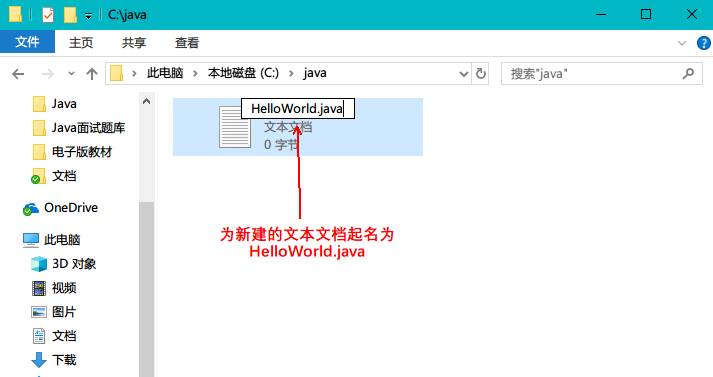Expand the ribbon with the chevron
The height and width of the screenshot is (377, 713).
[x=682, y=43]
